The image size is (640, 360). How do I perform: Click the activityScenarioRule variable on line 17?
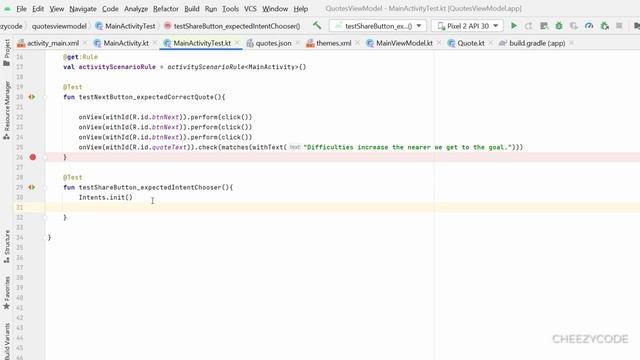click(117, 67)
